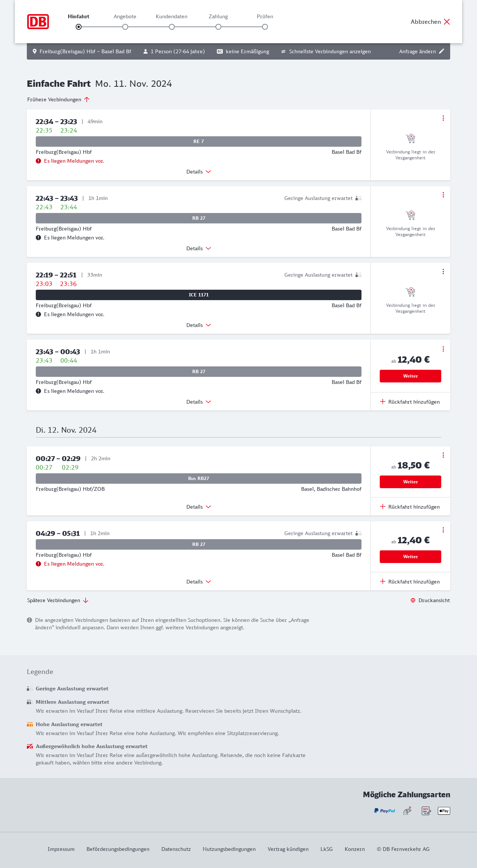Open three-dot menu on Bus RB27 connection
The width and height of the screenshot is (477, 868).
tap(443, 455)
